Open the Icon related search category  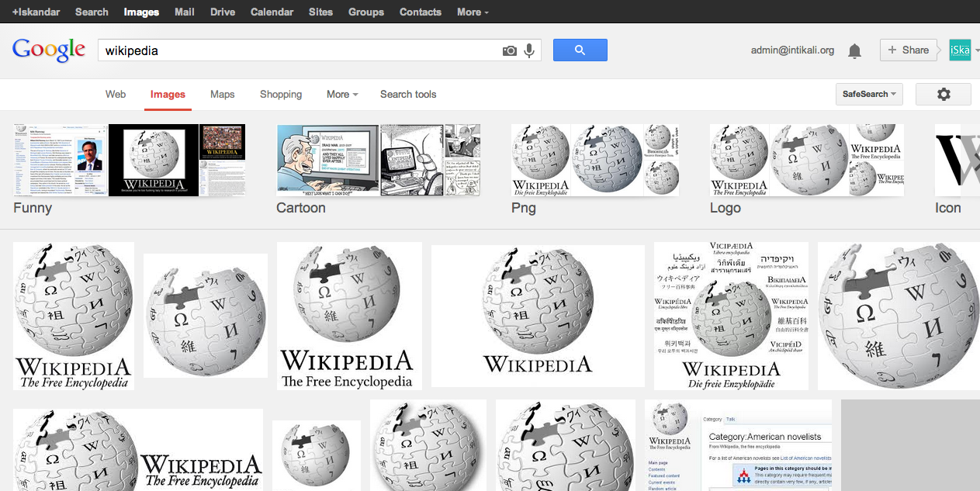pos(948,208)
